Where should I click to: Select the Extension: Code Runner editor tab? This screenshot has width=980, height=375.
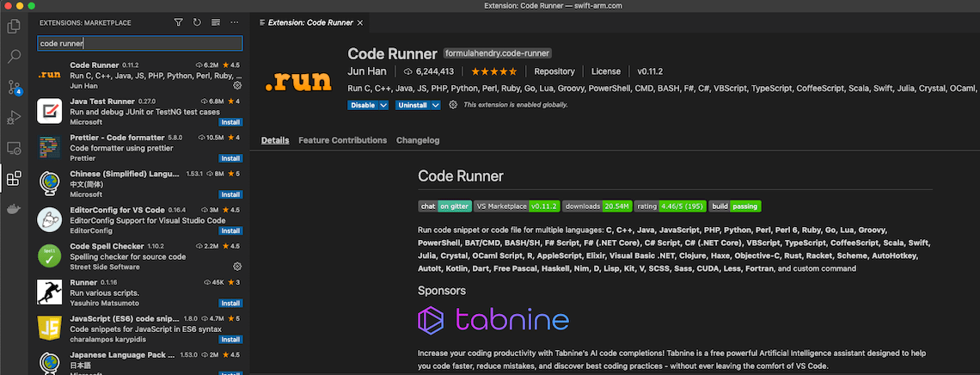point(310,22)
